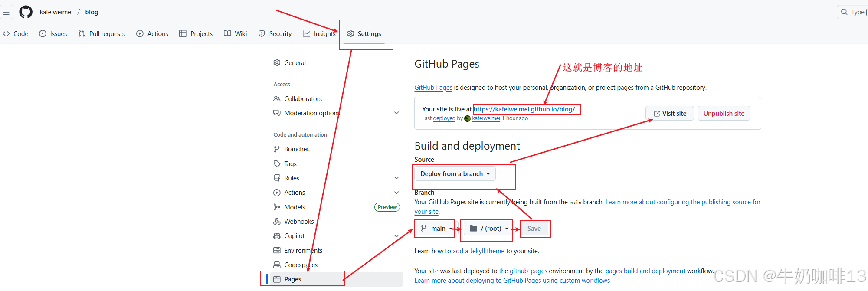Go to the Actions repository tab

point(152,34)
